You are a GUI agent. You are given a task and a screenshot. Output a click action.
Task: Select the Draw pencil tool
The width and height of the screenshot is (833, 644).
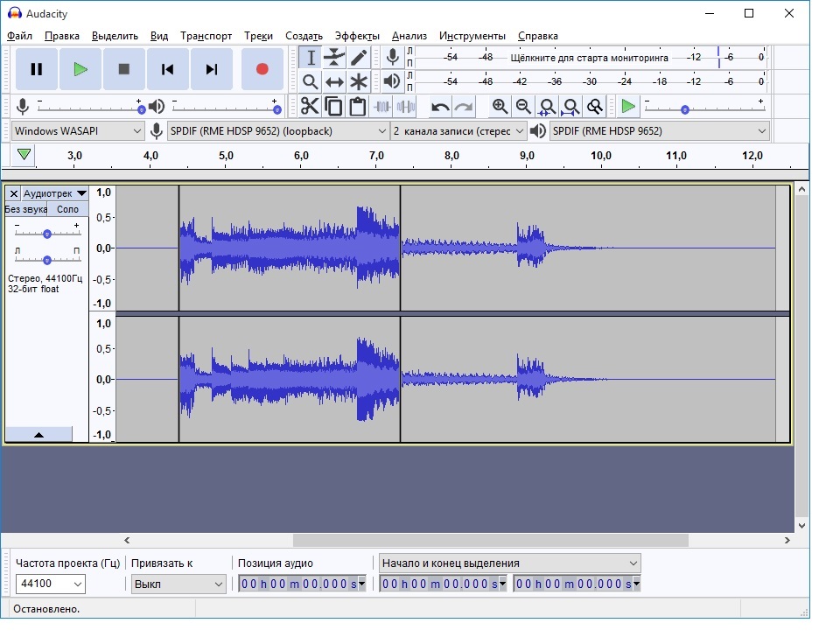tap(359, 58)
